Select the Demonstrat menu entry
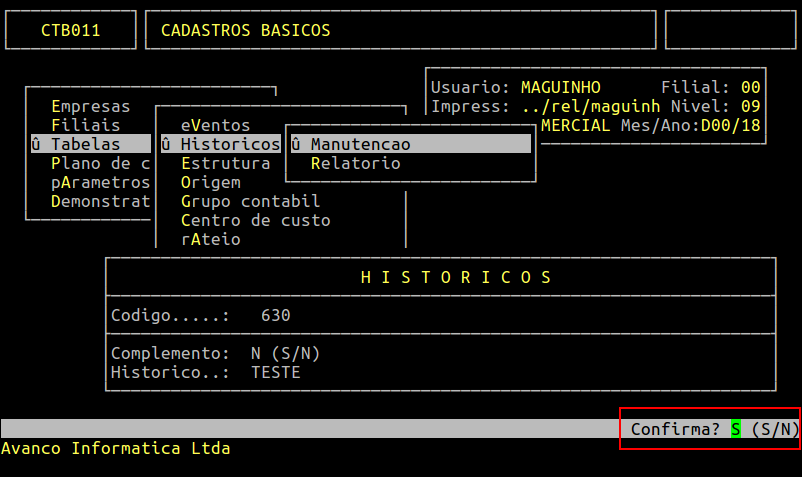Viewport: 802px width, 477px height. [x=100, y=201]
